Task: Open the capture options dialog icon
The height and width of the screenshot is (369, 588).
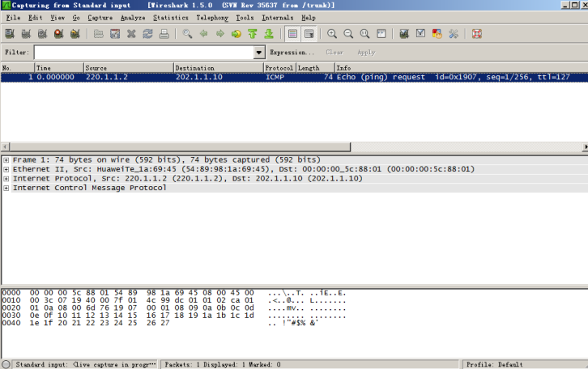Action: click(26, 34)
